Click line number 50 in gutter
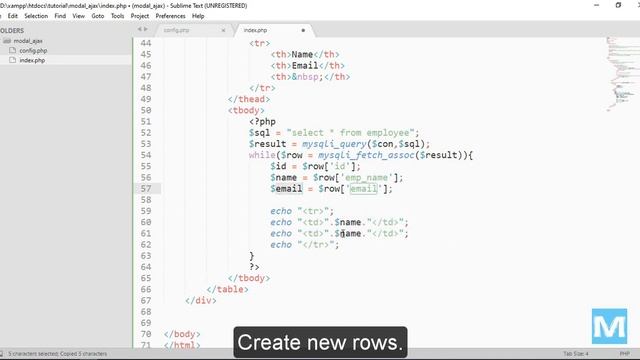The image size is (640, 360). [x=146, y=110]
